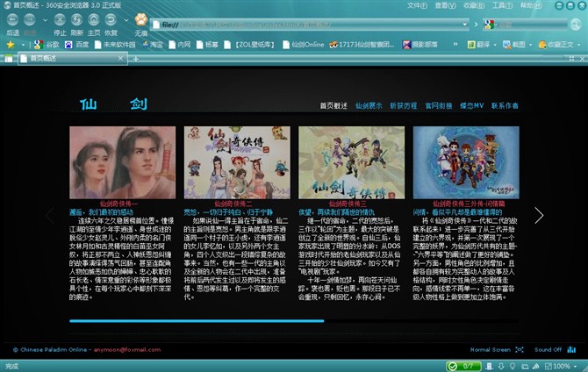Screen dimensions: 588x372
Task: Open the 未来软件园 bookmark
Action: [x=115, y=45]
